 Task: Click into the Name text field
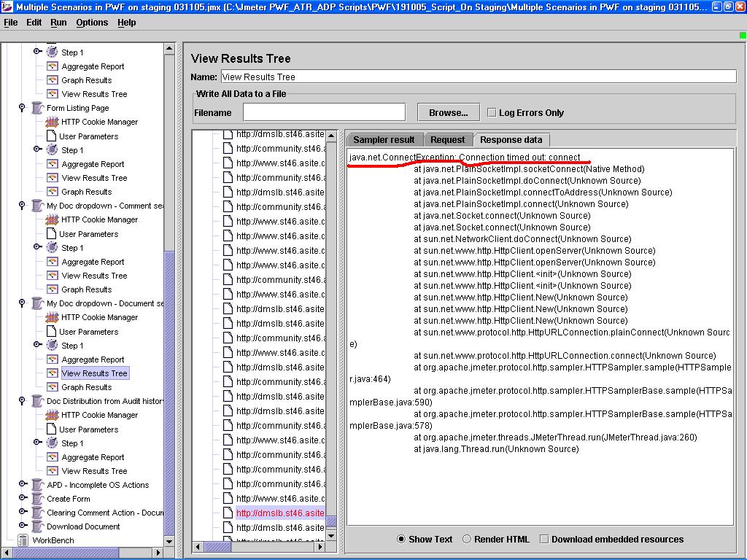[479, 77]
